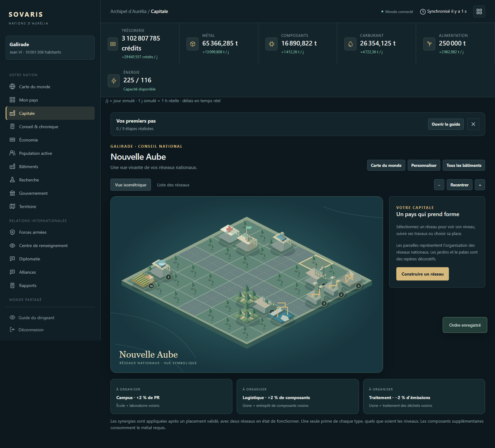Click the Recentrer map button
Screen dimensions: 495x448
coord(459,185)
